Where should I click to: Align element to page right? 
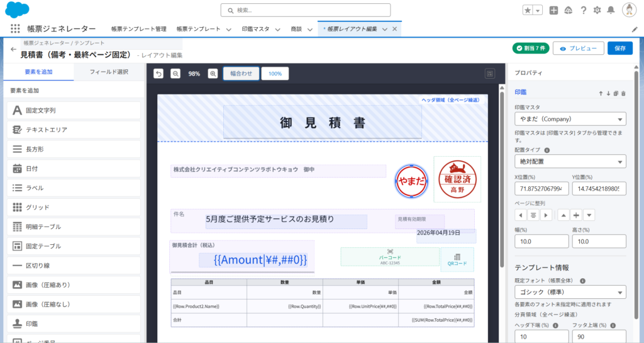[546, 215]
